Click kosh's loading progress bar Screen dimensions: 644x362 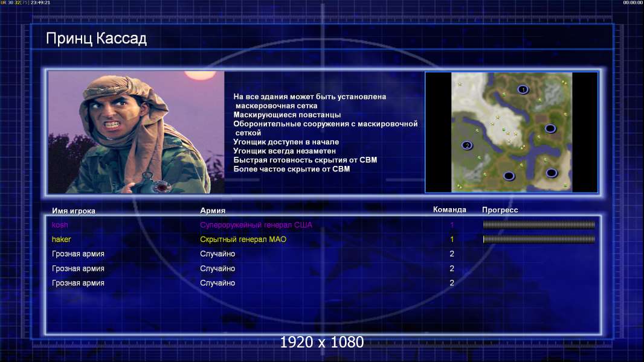coord(539,224)
